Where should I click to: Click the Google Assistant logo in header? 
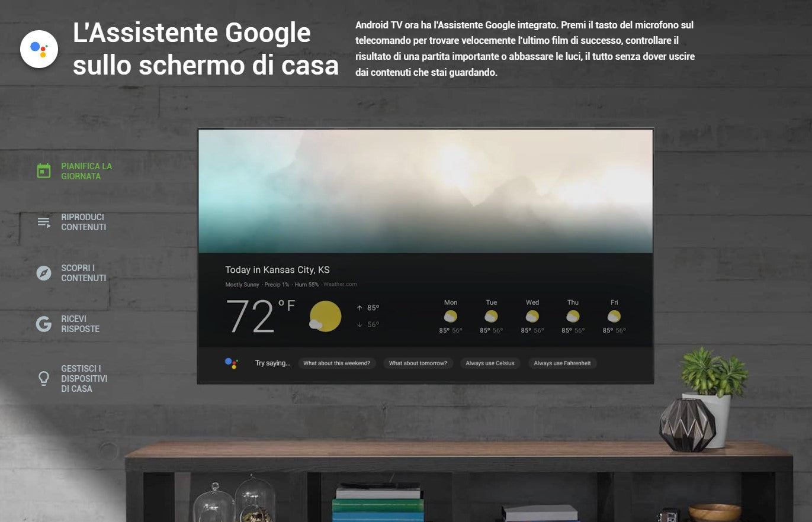tap(39, 49)
